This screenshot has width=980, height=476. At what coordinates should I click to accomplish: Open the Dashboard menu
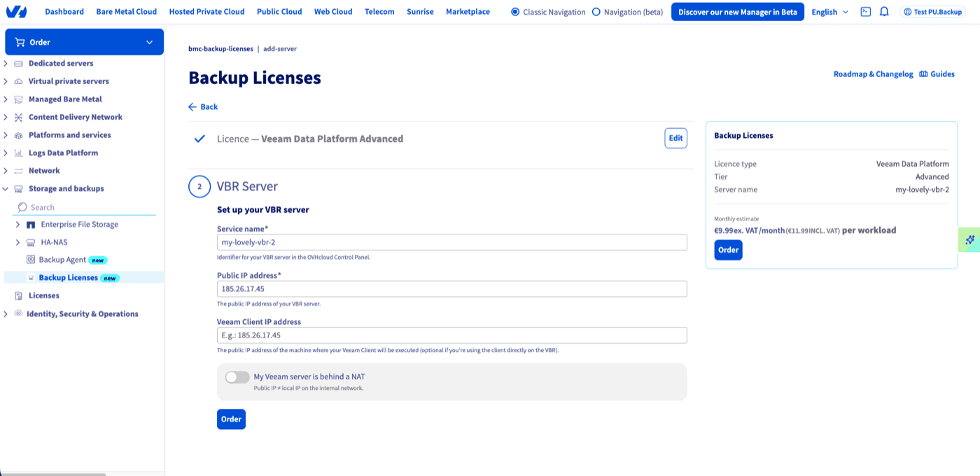click(x=64, y=12)
